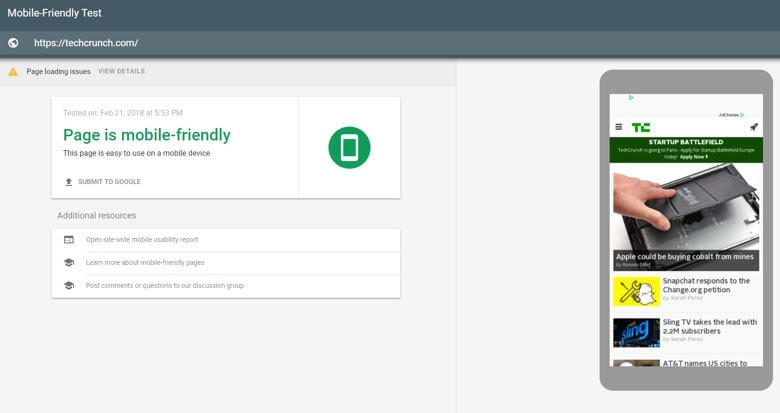
Task: Click 'Page is mobile-friendly' heading
Action: [147, 135]
